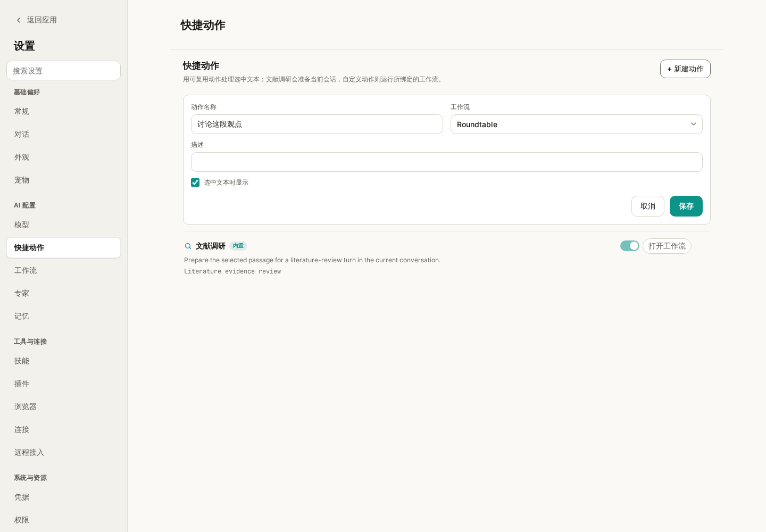Toggle the 选中文本时显示 checkbox
This screenshot has height=532, width=766.
tap(195, 182)
